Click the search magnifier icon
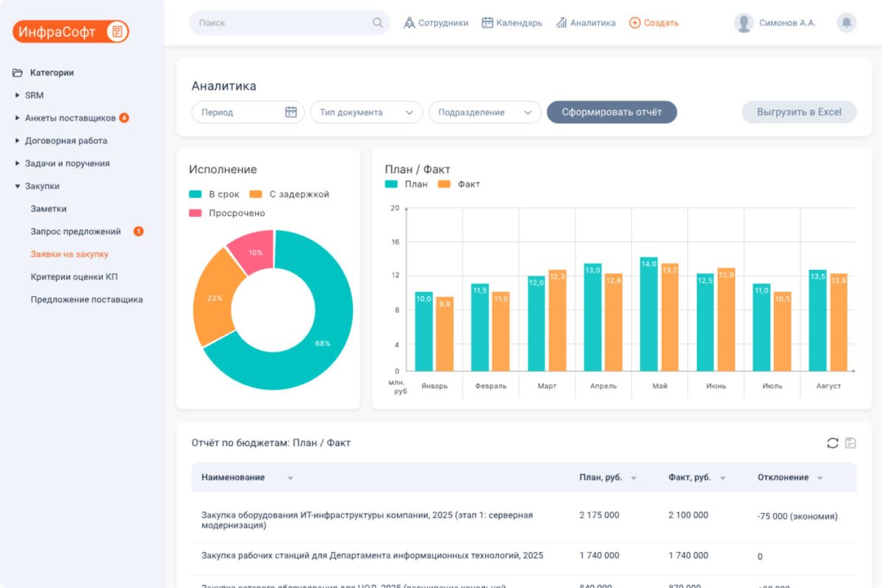Viewport: 882px width, 588px height. click(378, 23)
